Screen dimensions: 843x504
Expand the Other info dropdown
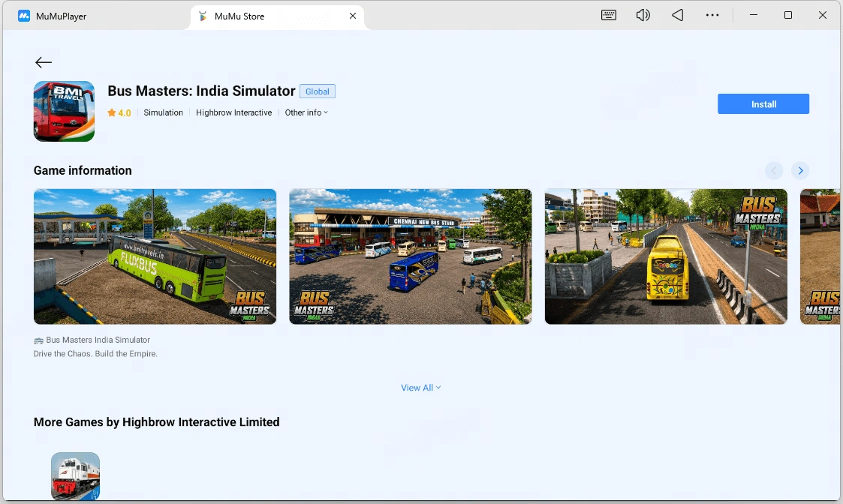point(306,112)
